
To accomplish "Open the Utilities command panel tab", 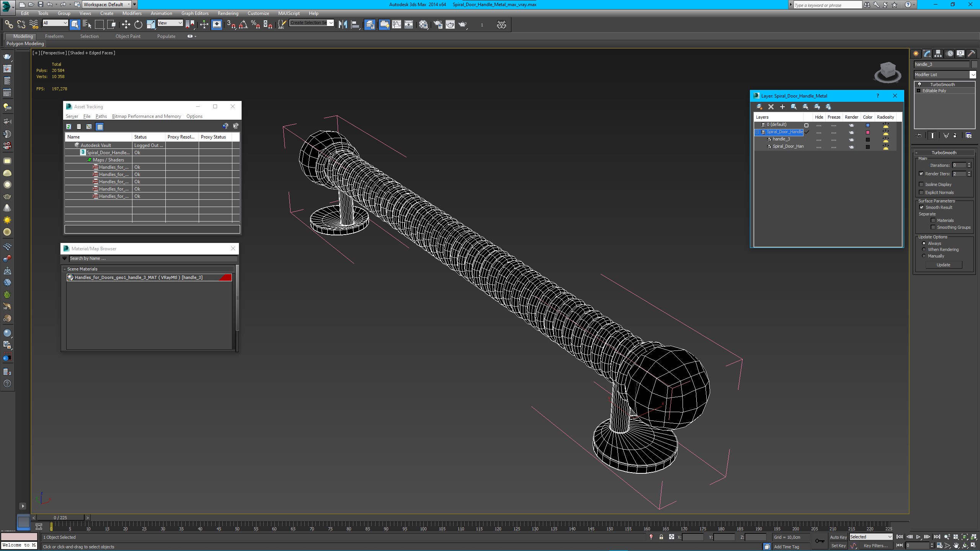I will click(971, 54).
